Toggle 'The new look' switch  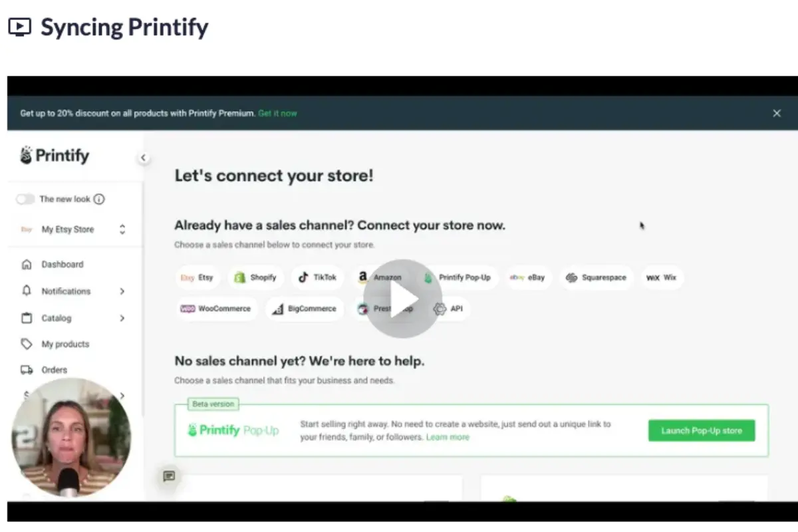click(25, 199)
